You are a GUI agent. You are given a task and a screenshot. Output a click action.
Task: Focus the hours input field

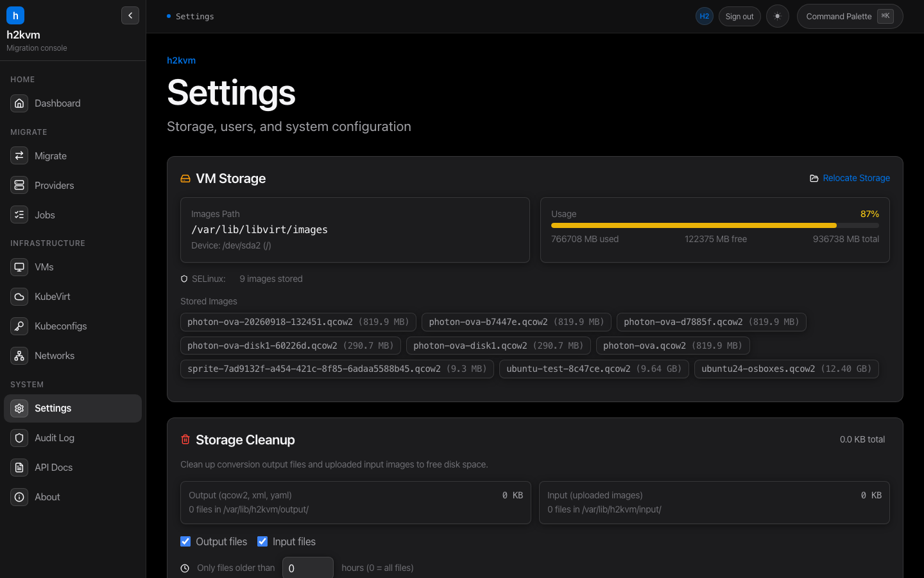pos(308,568)
